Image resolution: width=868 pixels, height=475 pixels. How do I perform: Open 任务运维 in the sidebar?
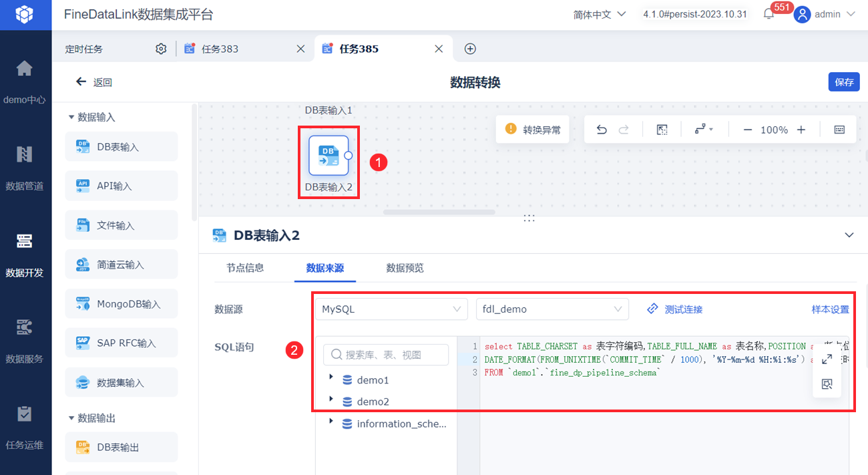(x=25, y=414)
